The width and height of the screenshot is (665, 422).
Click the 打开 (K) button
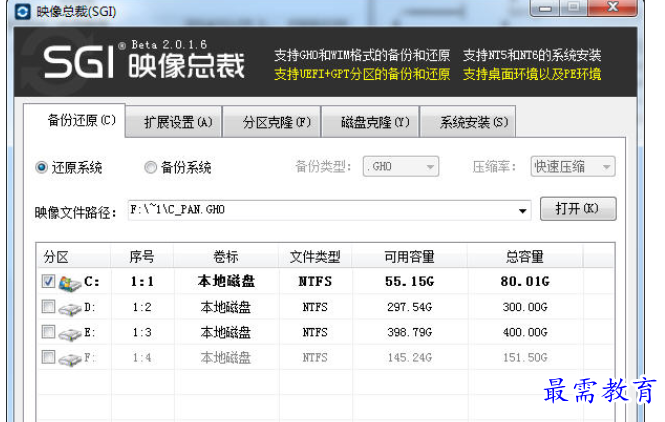click(x=578, y=209)
